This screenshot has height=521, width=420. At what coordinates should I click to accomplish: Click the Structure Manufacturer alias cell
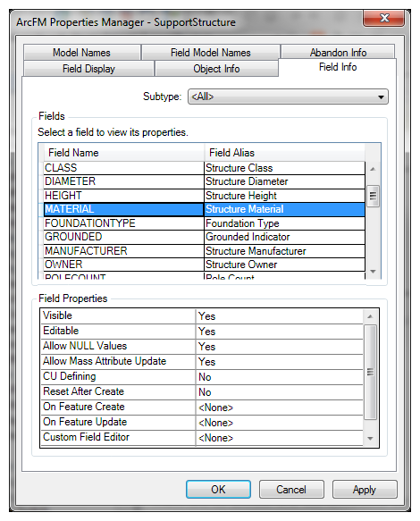click(x=284, y=251)
